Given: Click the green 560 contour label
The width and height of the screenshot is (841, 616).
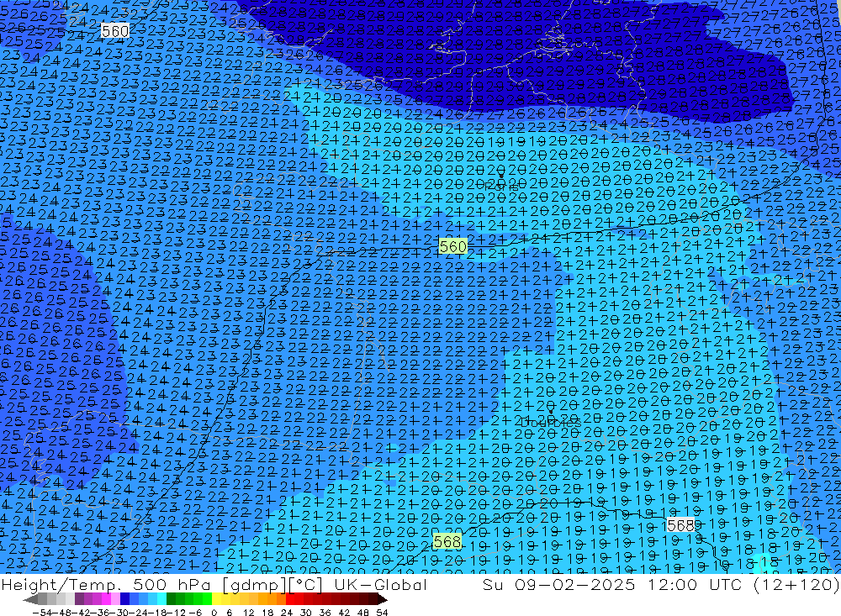Looking at the screenshot, I should point(452,246).
